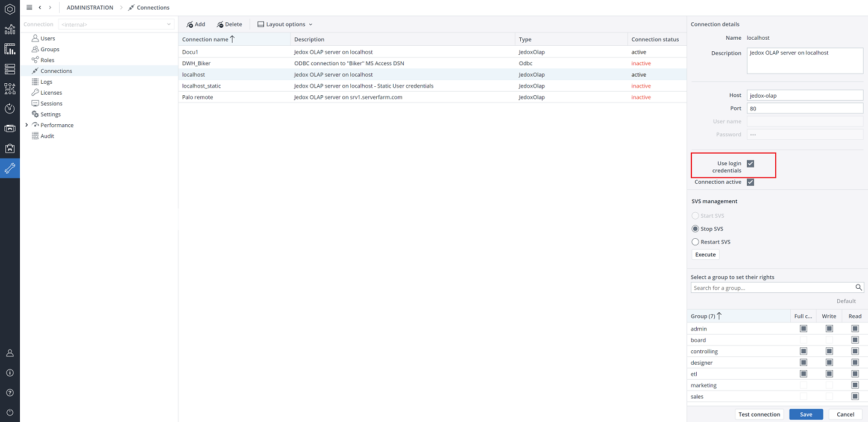The width and height of the screenshot is (868, 422).
Task: Select the Restart SVS radio button
Action: click(x=696, y=242)
